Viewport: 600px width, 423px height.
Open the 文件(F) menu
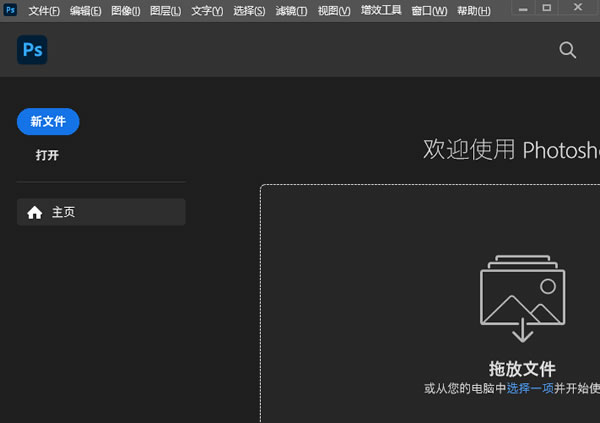click(x=44, y=11)
